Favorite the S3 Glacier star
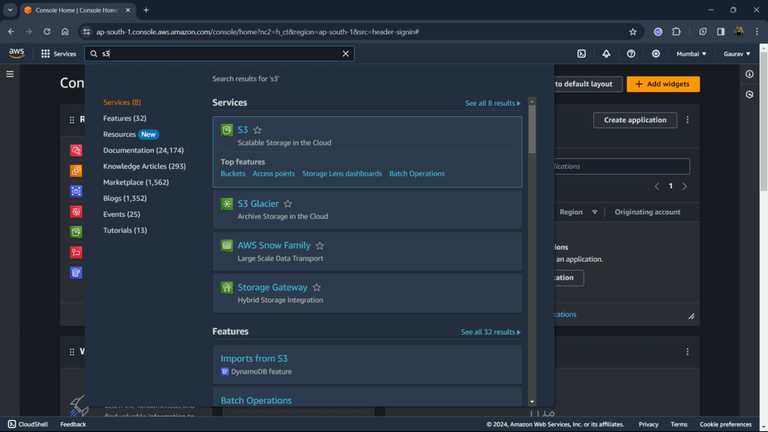 [x=288, y=204]
